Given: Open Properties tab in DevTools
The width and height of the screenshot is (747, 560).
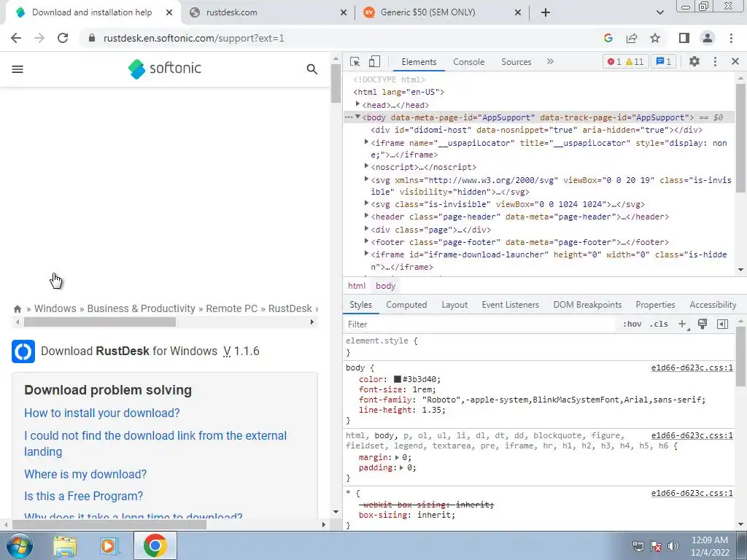Looking at the screenshot, I should (655, 305).
